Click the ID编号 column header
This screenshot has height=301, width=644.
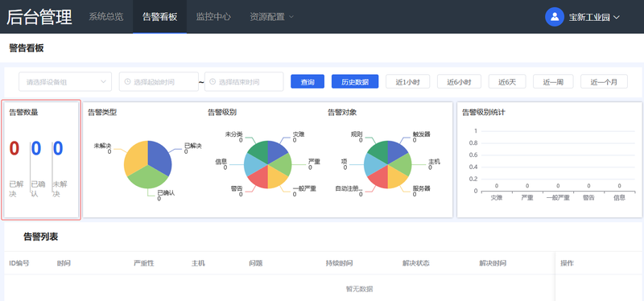[19, 263]
